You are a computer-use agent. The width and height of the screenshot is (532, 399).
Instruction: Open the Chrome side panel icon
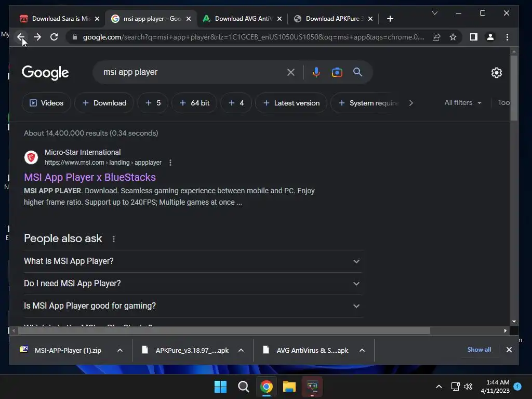point(474,37)
